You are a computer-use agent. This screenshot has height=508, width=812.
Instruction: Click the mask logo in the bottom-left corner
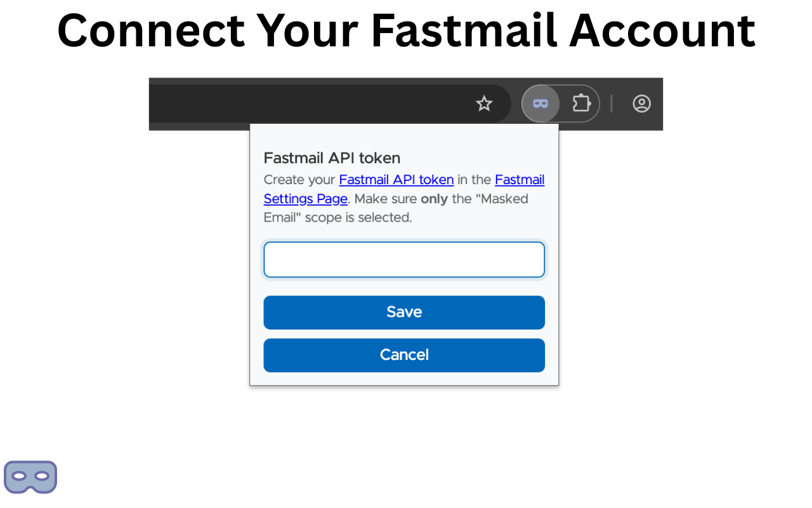[x=30, y=476]
